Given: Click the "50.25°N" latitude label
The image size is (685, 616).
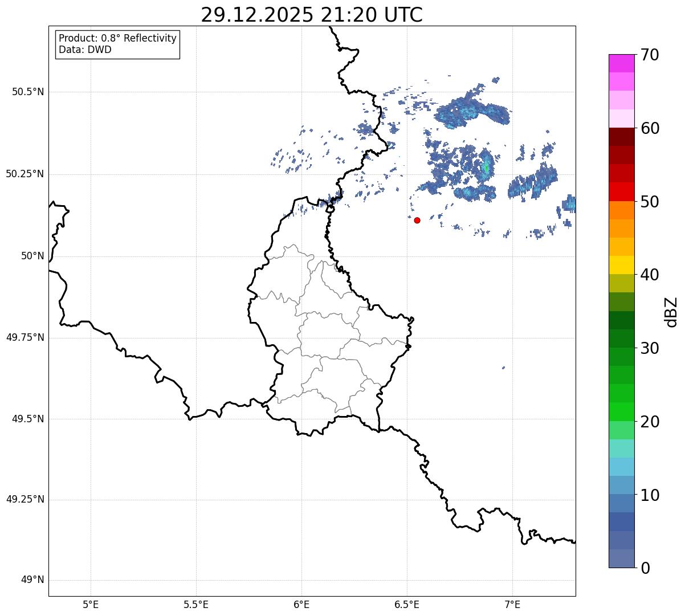Looking at the screenshot, I should tap(25, 174).
